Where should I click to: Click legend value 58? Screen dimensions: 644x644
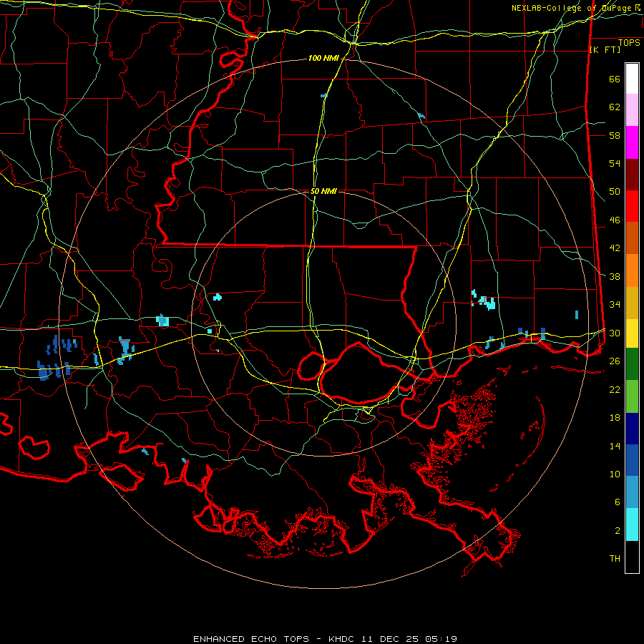click(615, 135)
